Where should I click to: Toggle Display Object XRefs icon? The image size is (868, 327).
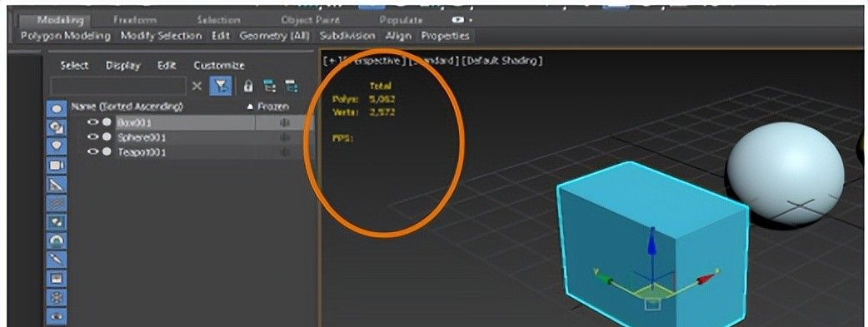coord(57,240)
